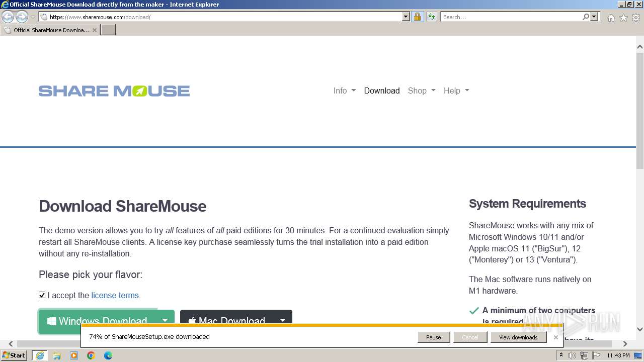Viewport: 644px width, 362px height.
Task: Click the Windows logo in Windows Download button
Action: 51,321
